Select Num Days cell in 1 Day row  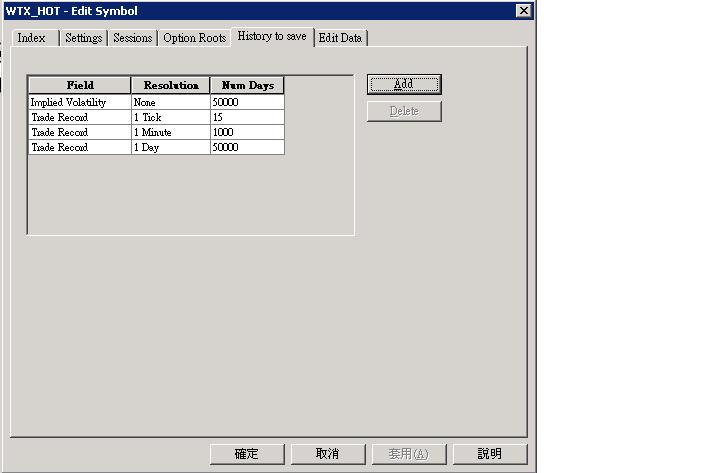248,147
